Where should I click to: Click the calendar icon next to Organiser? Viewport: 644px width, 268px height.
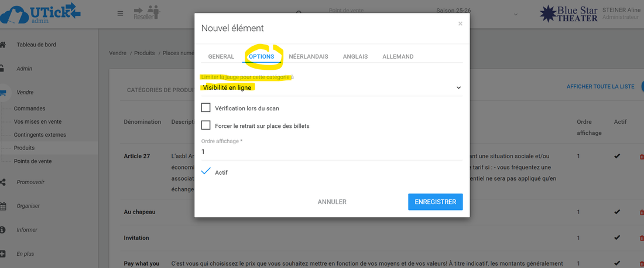[4, 206]
